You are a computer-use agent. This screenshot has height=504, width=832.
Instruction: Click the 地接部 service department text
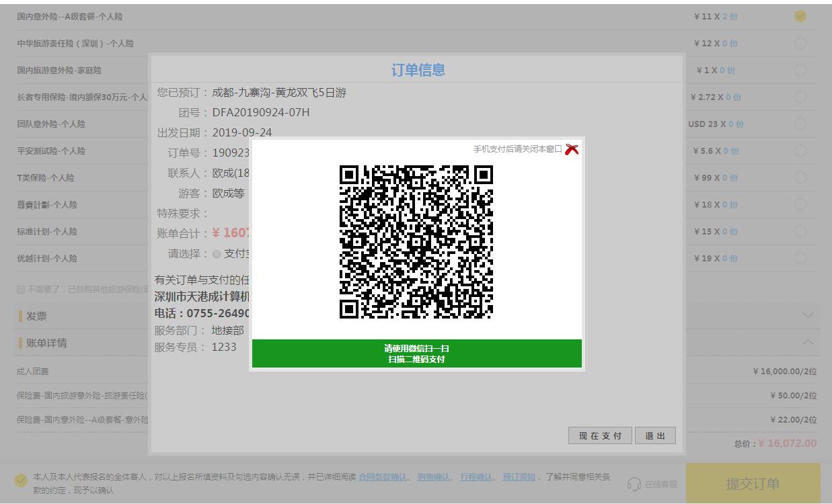click(228, 331)
